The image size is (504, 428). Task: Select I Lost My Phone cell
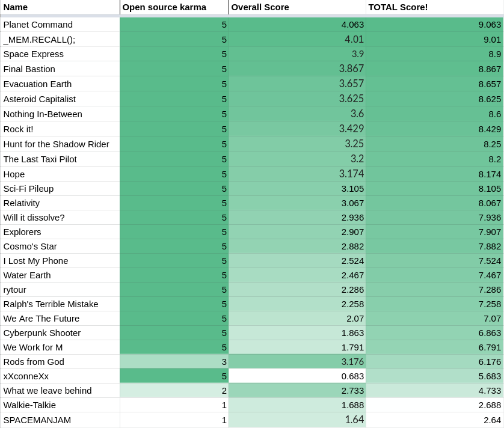tap(60, 261)
